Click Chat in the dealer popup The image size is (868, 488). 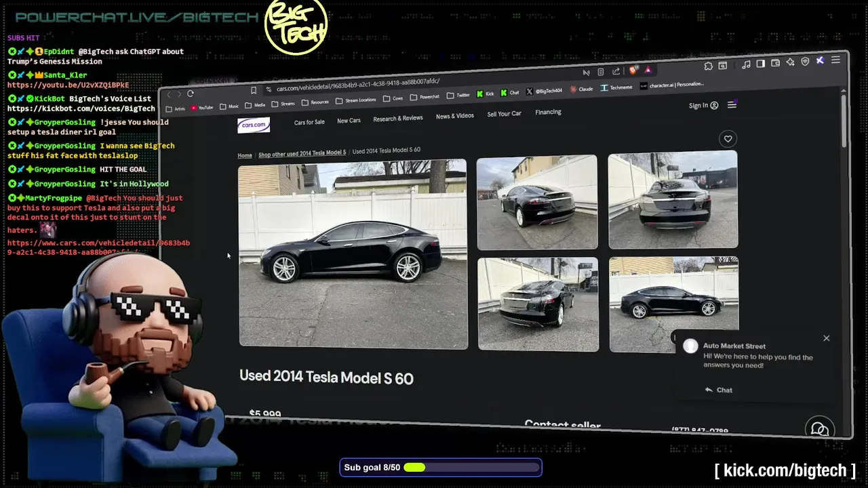click(x=719, y=390)
